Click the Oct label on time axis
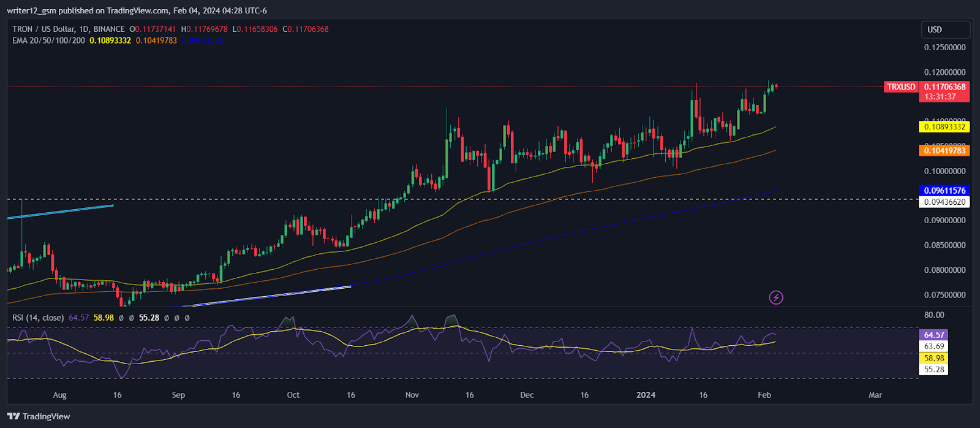The image size is (980, 428). pos(293,395)
